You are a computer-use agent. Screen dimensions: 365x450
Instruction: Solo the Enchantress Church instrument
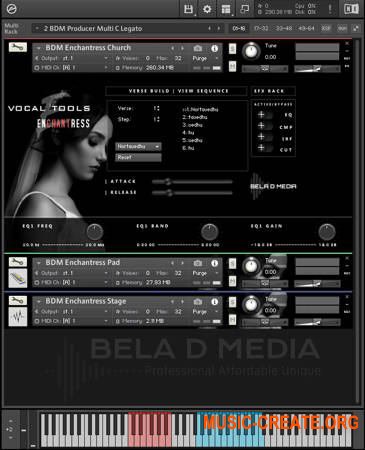[232, 49]
